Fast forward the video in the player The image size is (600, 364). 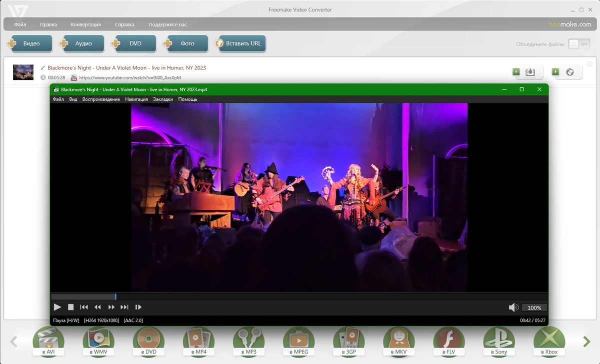tap(111, 307)
